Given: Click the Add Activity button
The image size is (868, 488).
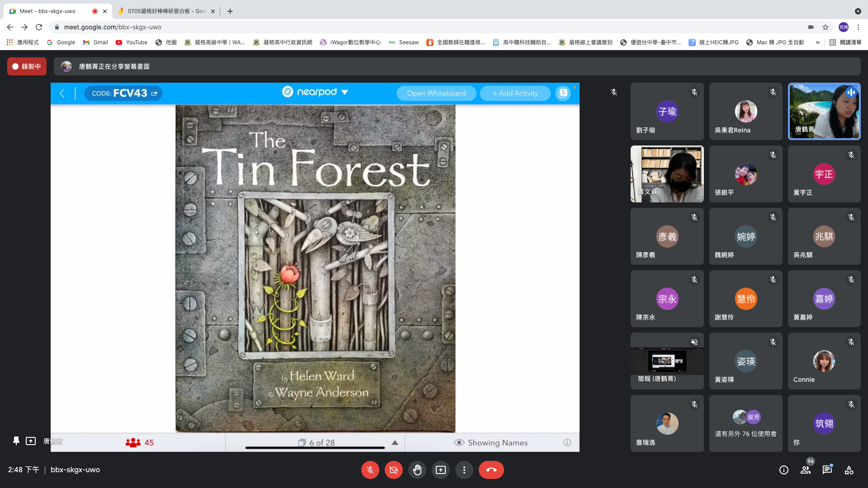Looking at the screenshot, I should click(515, 93).
